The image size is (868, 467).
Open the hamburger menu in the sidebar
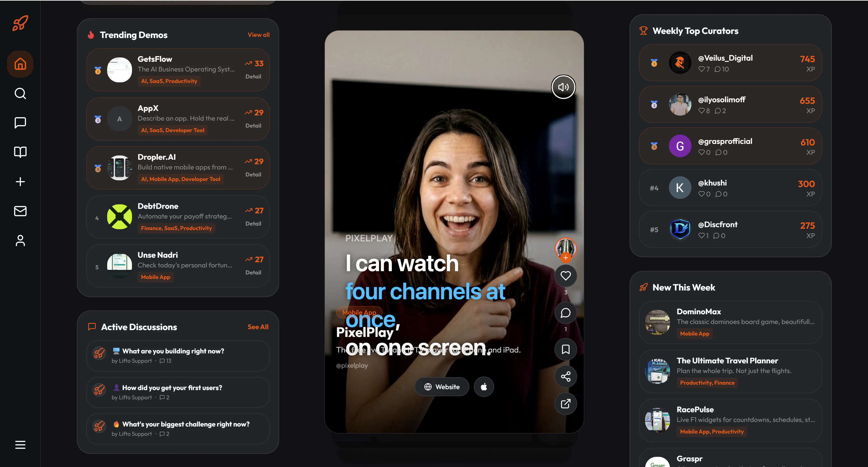(20, 445)
